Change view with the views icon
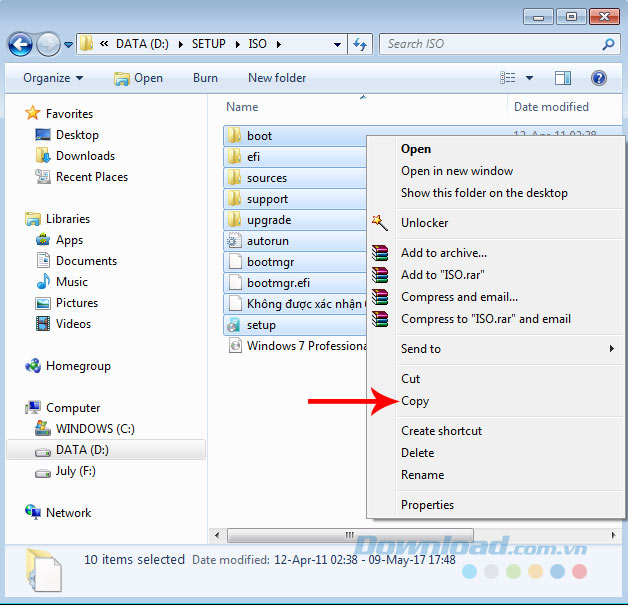628x605 pixels. tap(507, 78)
